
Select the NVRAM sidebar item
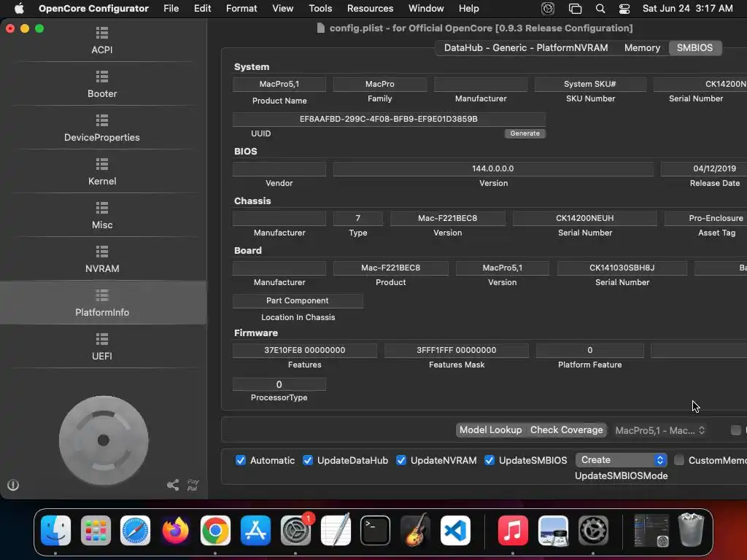[102, 260]
